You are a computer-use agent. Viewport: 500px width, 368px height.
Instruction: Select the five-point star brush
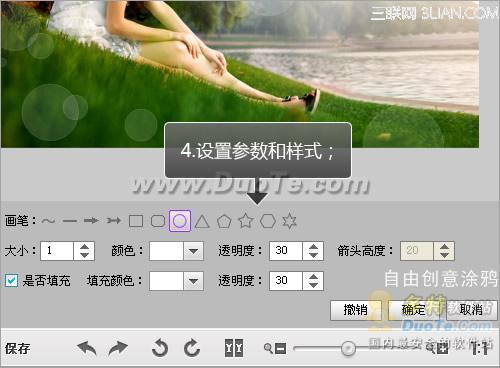click(x=246, y=220)
